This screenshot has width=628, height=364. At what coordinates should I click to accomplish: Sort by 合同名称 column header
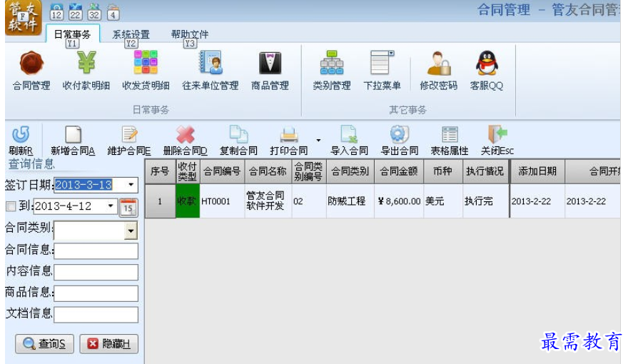(268, 171)
